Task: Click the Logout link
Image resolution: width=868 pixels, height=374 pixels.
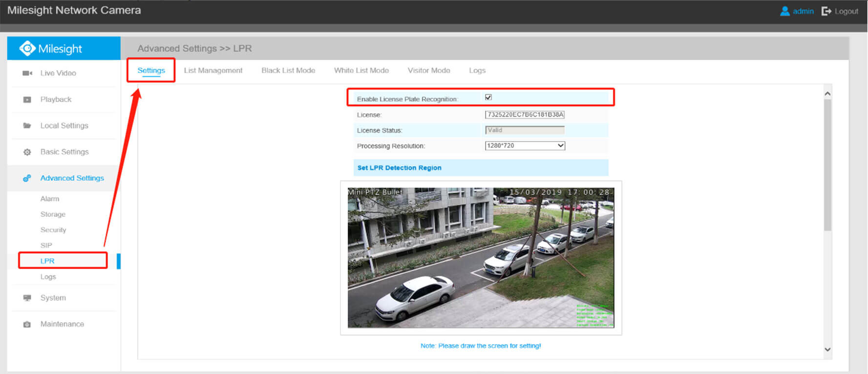Action: point(846,11)
